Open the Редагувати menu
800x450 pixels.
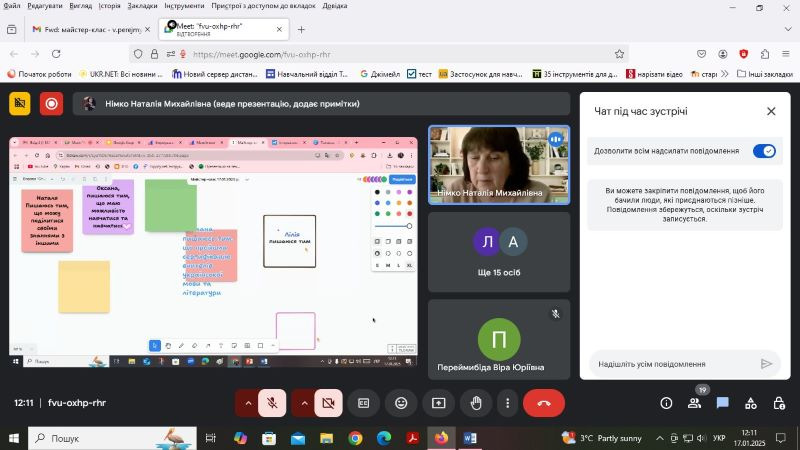pos(45,6)
